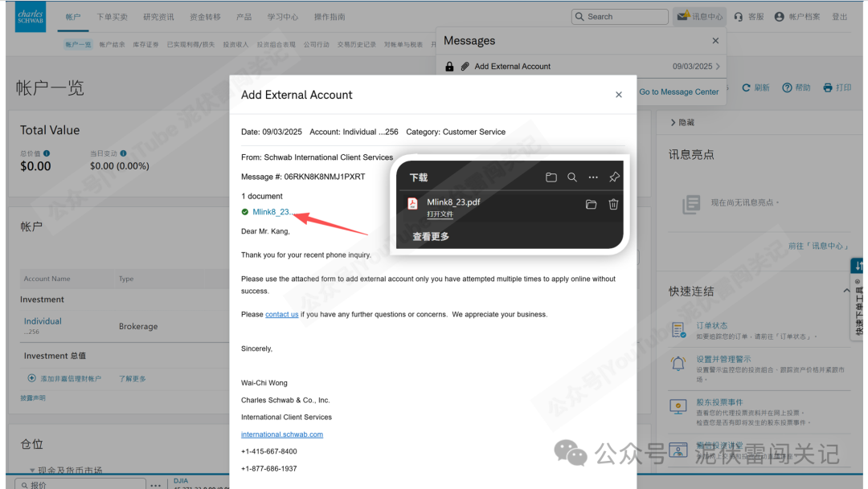
Task: Open the international.schwab.com link
Action: click(x=282, y=434)
